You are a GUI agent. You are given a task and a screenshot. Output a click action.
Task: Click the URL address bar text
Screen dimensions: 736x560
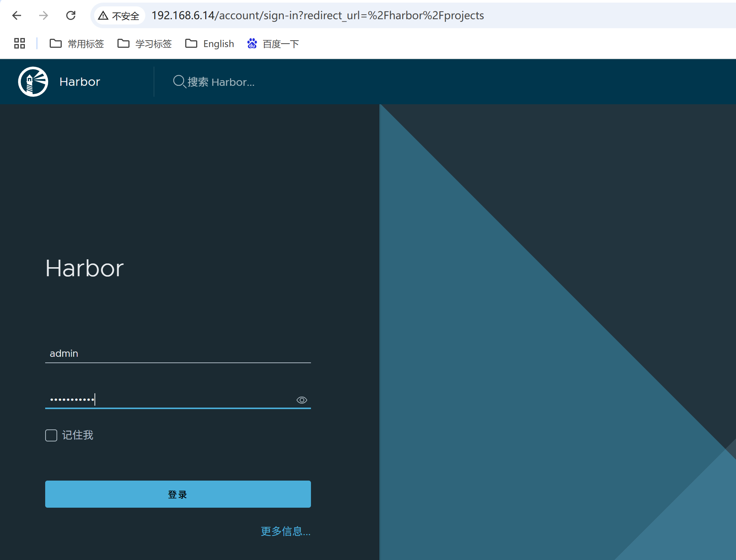pos(318,15)
